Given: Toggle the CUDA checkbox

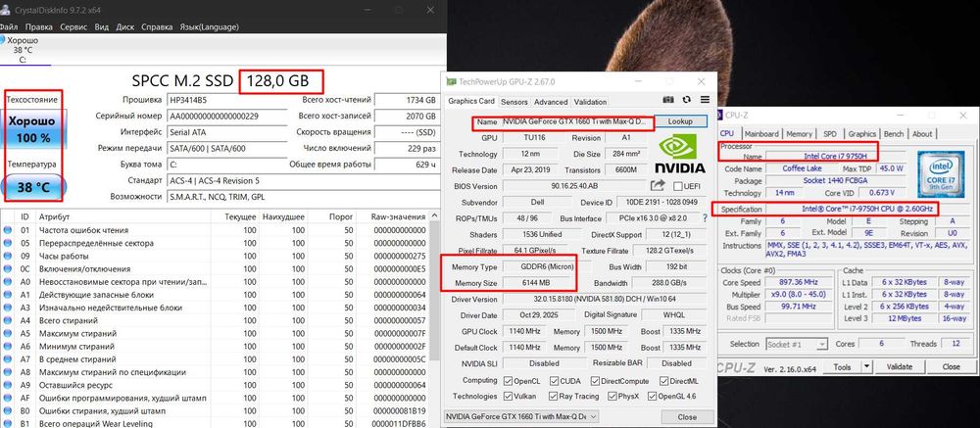Looking at the screenshot, I should [554, 381].
